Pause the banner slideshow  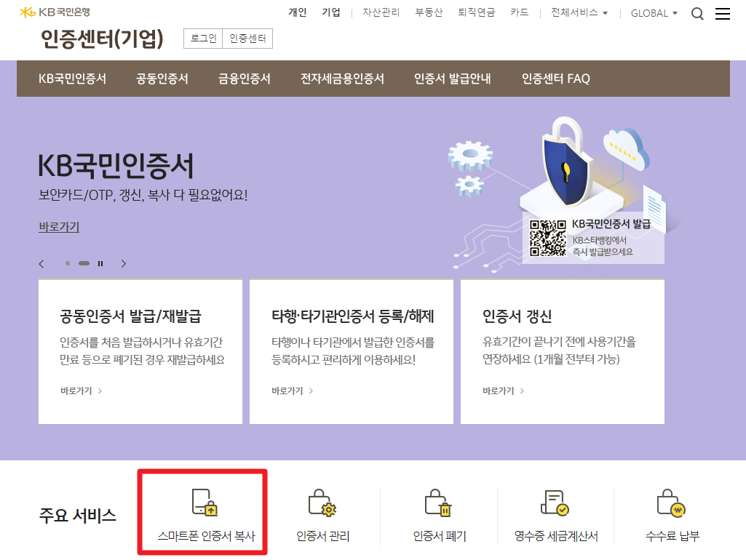click(x=100, y=263)
